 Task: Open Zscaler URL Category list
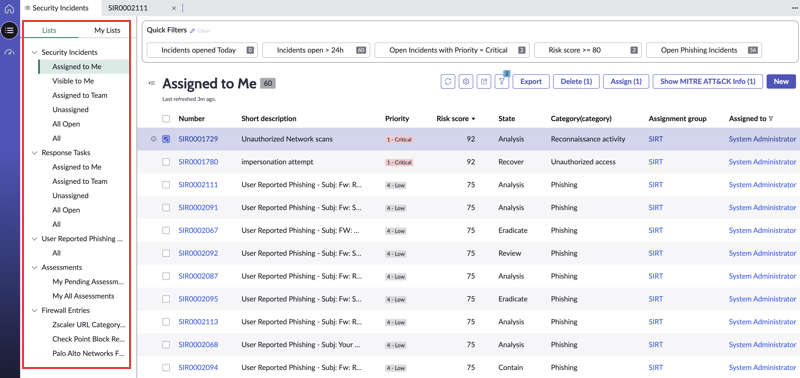coord(89,324)
